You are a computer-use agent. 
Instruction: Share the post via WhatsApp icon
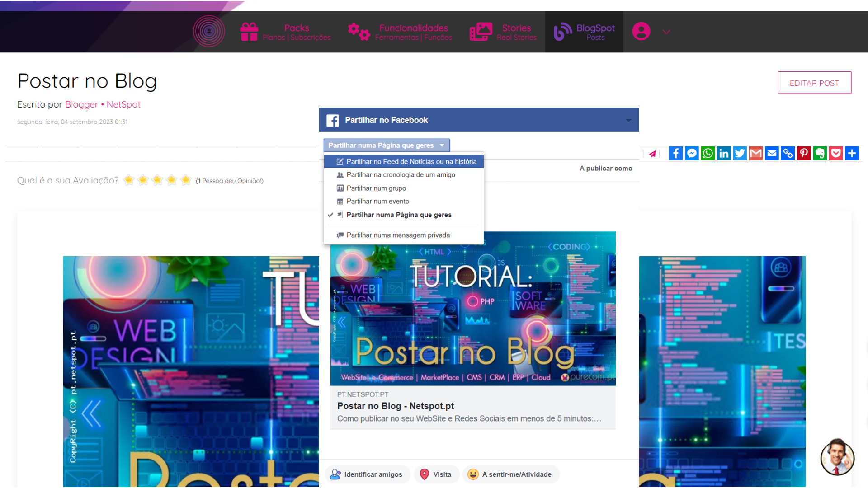point(708,153)
